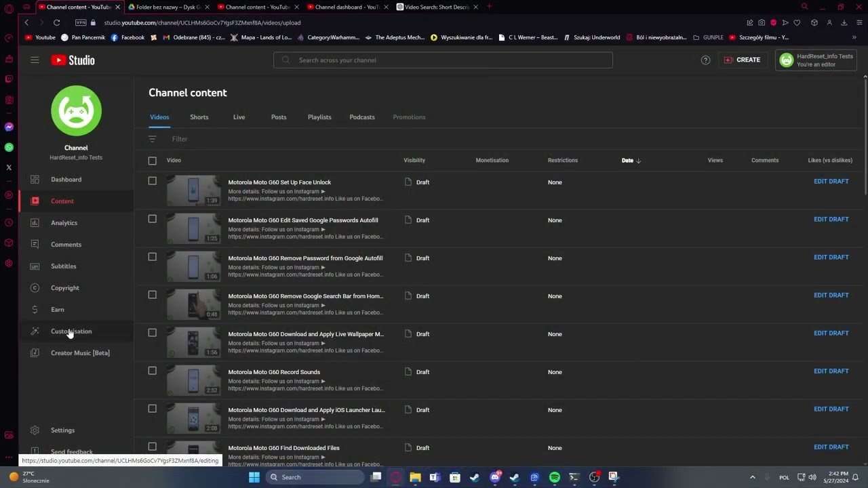Switch to the Live tab
The width and height of the screenshot is (868, 488).
pyautogui.click(x=239, y=117)
